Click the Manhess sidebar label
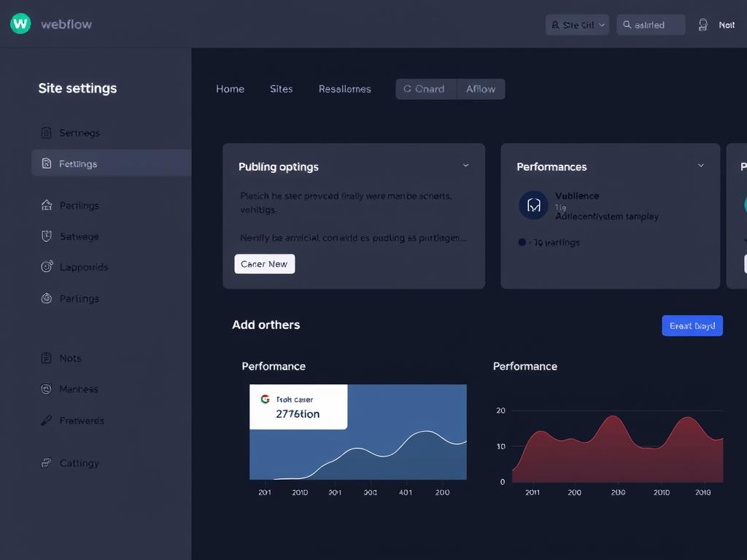Image resolution: width=747 pixels, height=560 pixels. point(79,389)
